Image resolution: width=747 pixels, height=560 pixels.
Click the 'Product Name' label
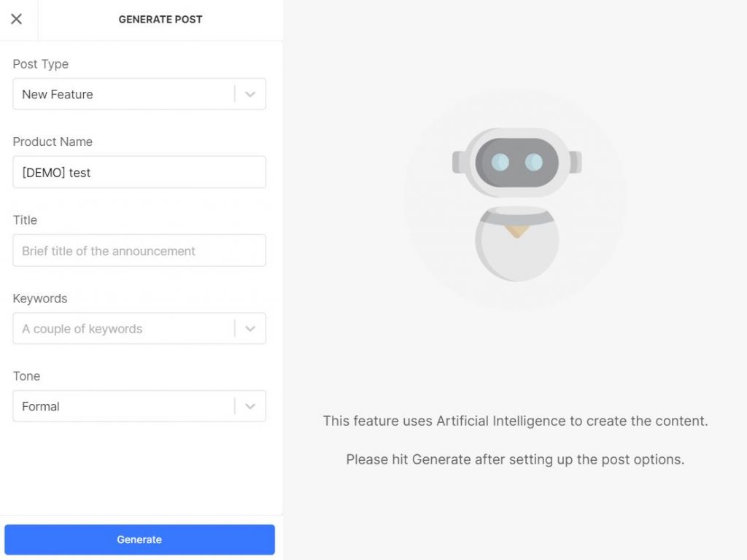click(x=53, y=141)
